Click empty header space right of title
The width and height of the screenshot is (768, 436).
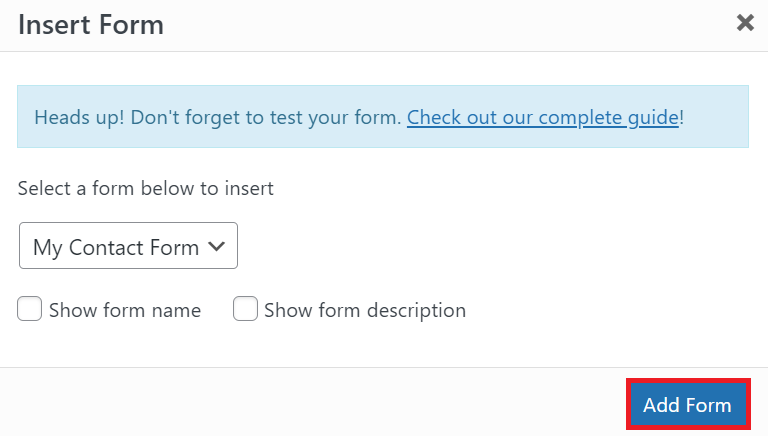[x=450, y=25]
